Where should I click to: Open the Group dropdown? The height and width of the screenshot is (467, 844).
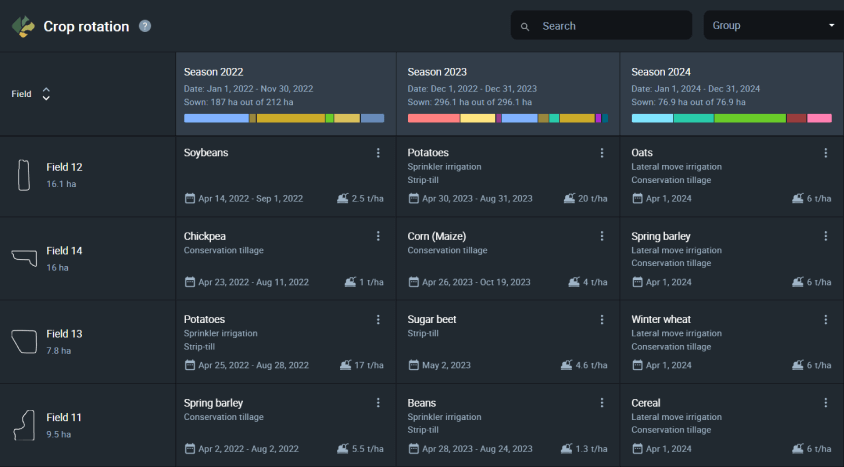click(773, 25)
